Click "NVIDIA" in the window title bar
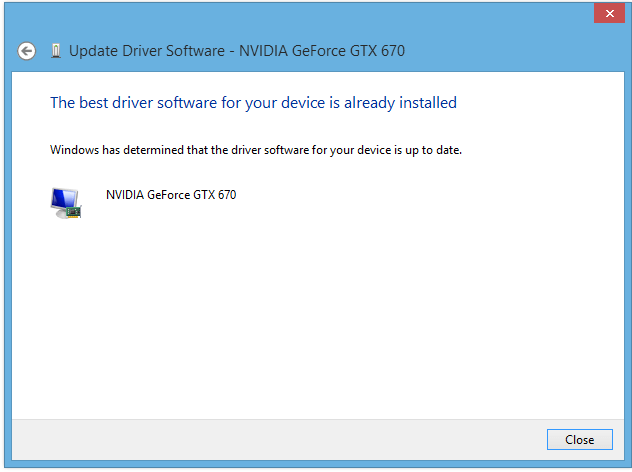The height and width of the screenshot is (472, 632). click(x=264, y=51)
